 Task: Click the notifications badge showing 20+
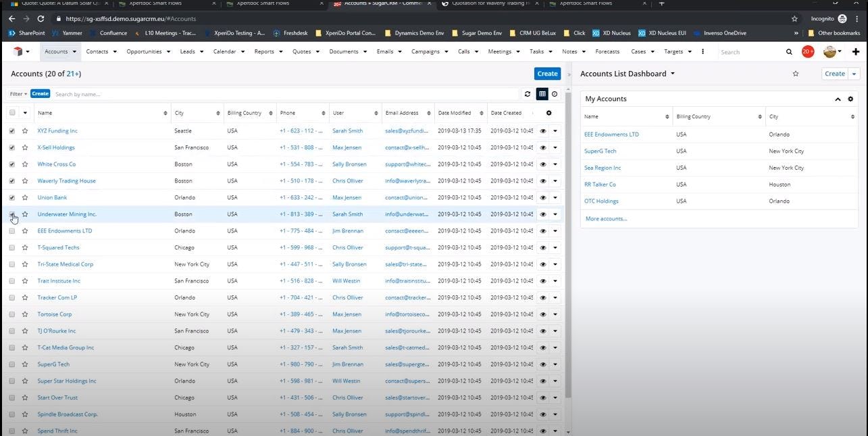coord(807,51)
